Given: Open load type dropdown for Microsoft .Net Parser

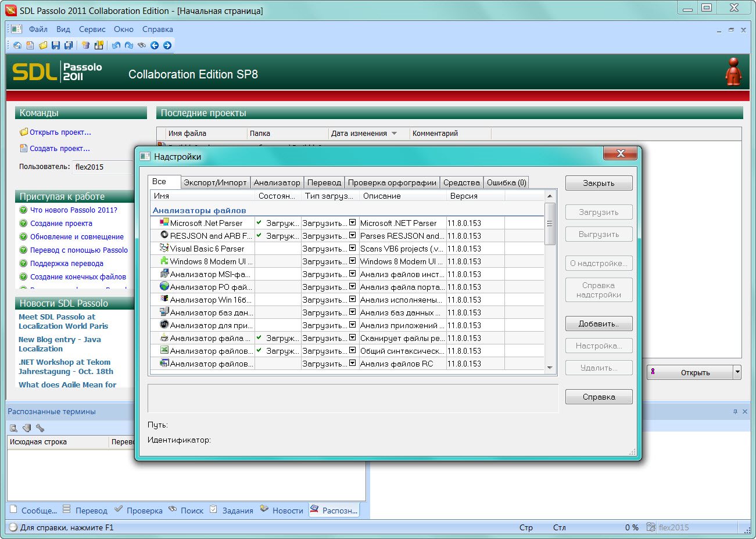Looking at the screenshot, I should pyautogui.click(x=352, y=222).
